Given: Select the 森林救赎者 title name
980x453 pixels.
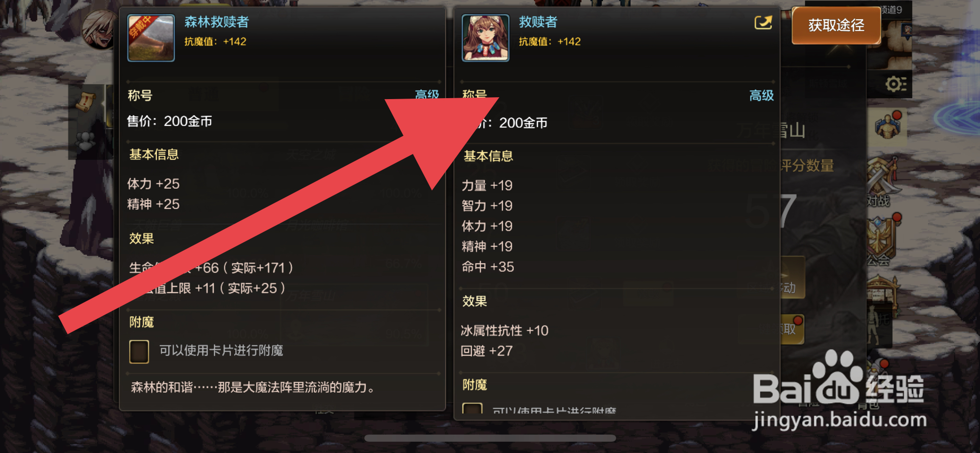Looking at the screenshot, I should point(216,22).
